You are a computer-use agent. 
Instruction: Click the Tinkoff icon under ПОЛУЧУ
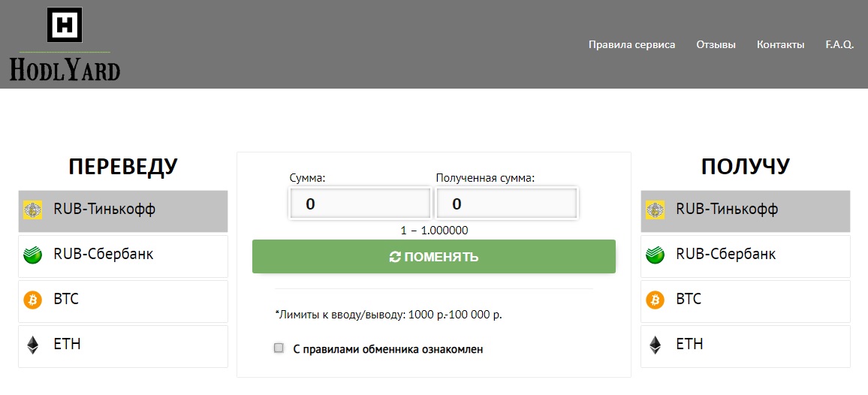tap(656, 210)
